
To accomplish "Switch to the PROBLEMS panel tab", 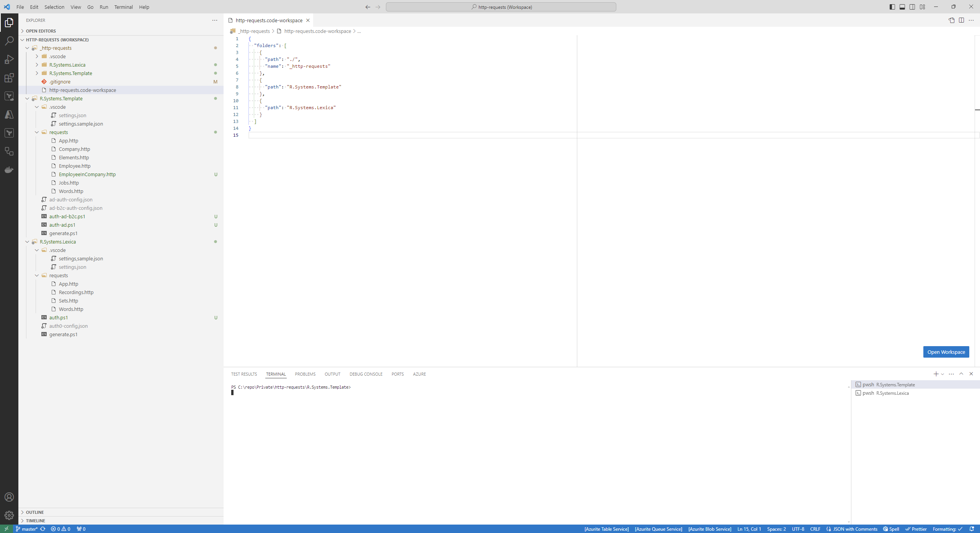I will pyautogui.click(x=305, y=374).
